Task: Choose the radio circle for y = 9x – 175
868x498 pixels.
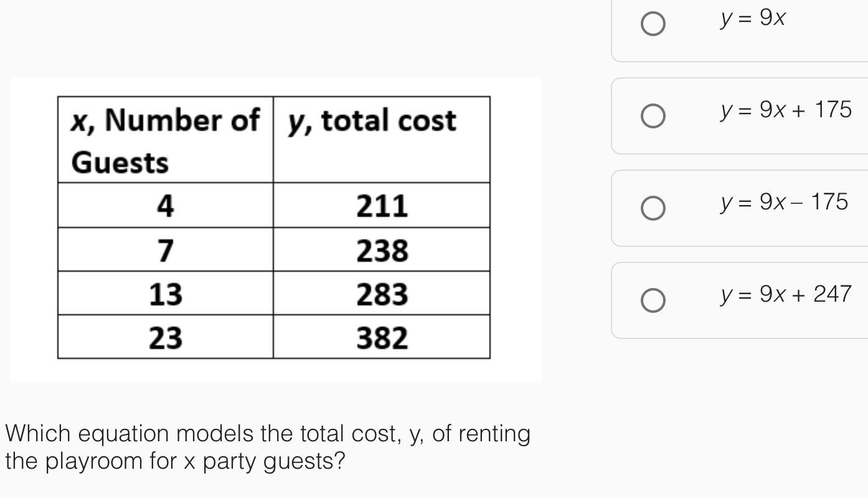Action: click(653, 208)
